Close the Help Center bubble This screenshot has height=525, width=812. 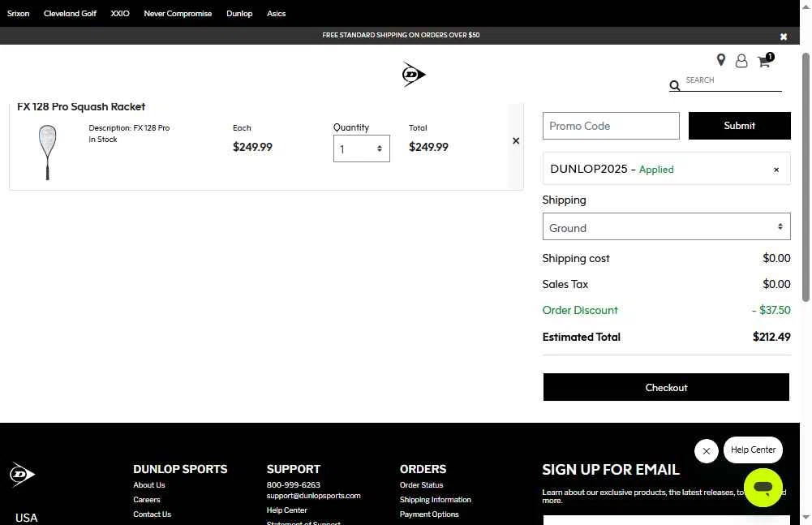click(707, 451)
